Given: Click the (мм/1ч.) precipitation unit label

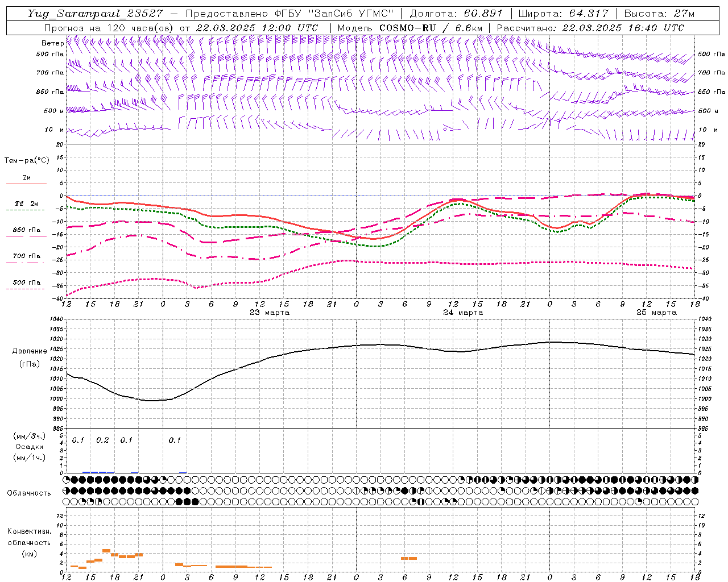Looking at the screenshot, I should point(28,458).
